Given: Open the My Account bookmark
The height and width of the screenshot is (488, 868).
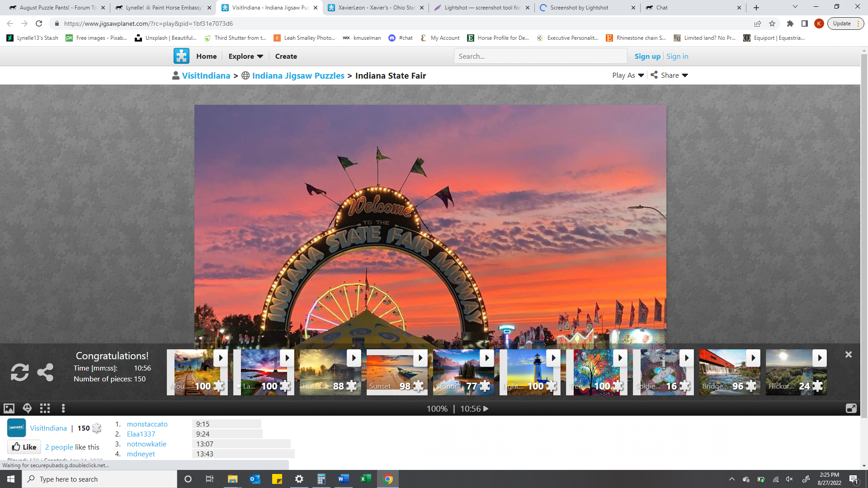Looking at the screenshot, I should pos(439,38).
